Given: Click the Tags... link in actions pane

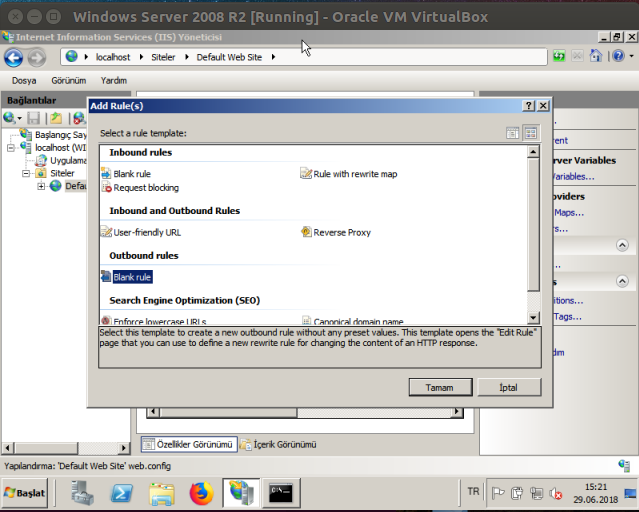Looking at the screenshot, I should point(567,317).
